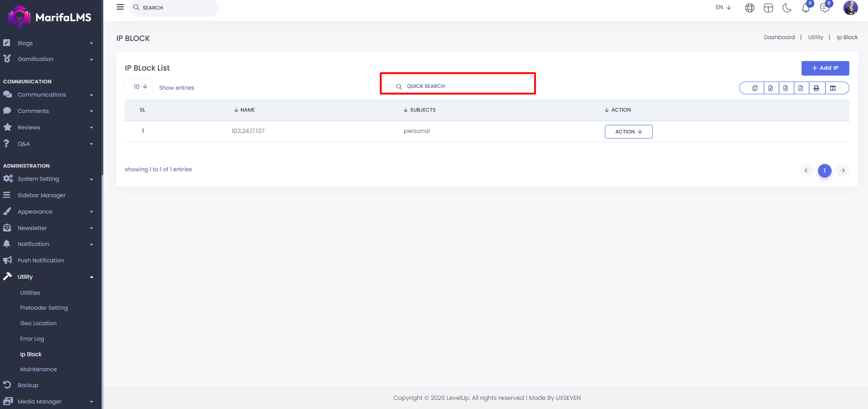Open the chat messages icon
The height and width of the screenshot is (409, 868).
824,8
